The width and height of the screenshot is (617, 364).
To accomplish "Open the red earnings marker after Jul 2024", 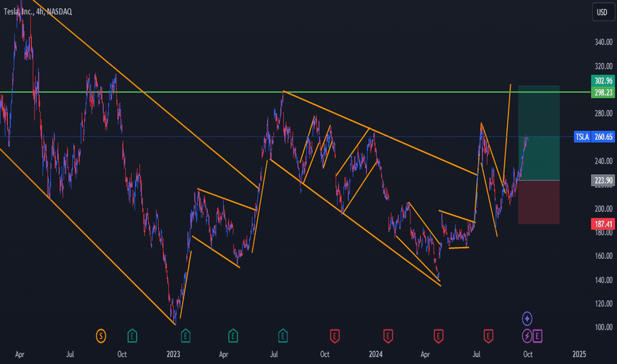I will [489, 336].
